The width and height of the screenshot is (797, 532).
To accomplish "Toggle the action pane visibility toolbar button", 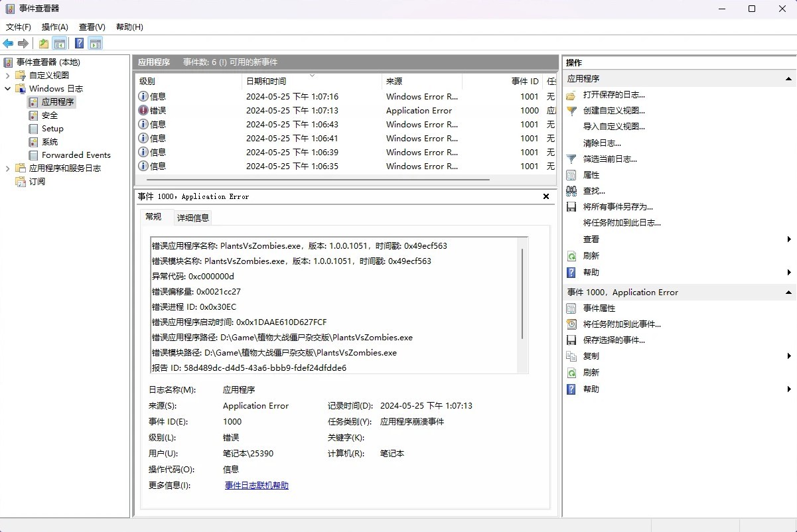I will (95, 43).
